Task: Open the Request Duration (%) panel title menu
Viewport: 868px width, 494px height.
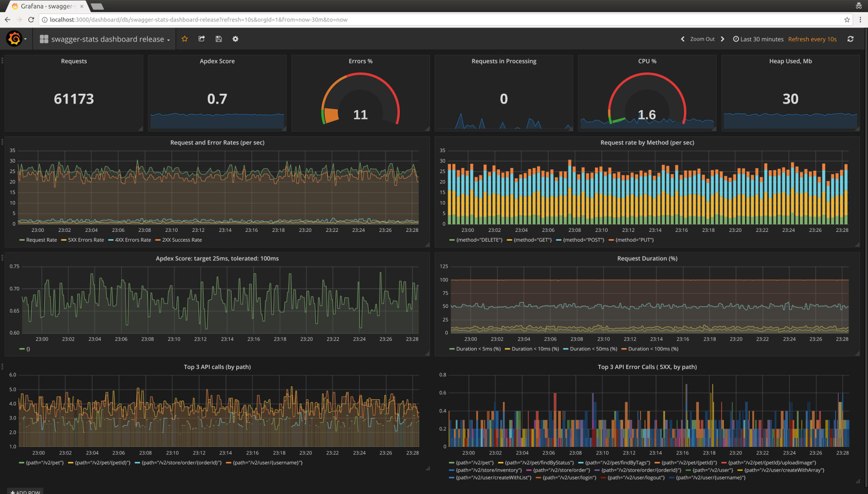Action: pos(647,258)
